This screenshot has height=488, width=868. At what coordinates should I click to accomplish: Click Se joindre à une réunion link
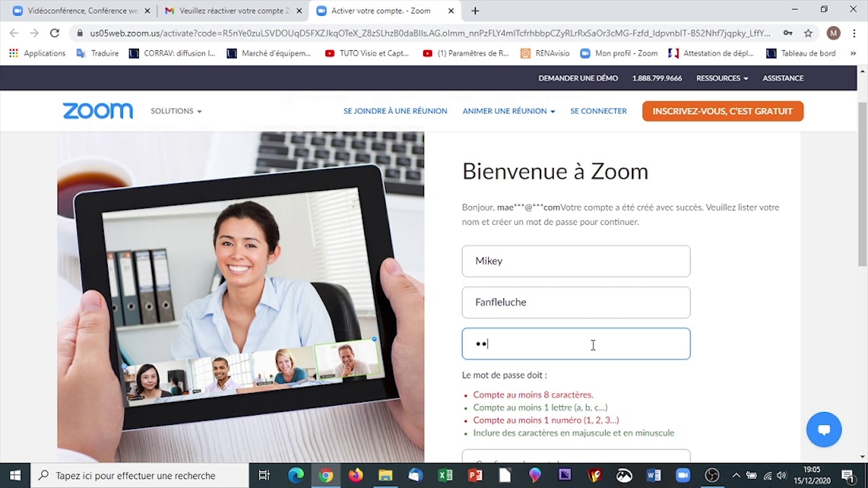click(395, 111)
